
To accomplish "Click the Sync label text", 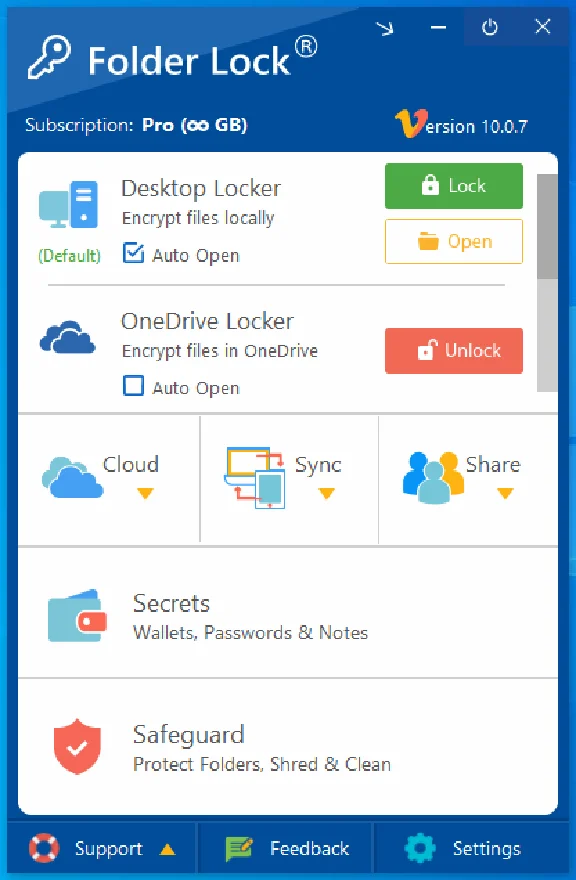I will tap(318, 465).
